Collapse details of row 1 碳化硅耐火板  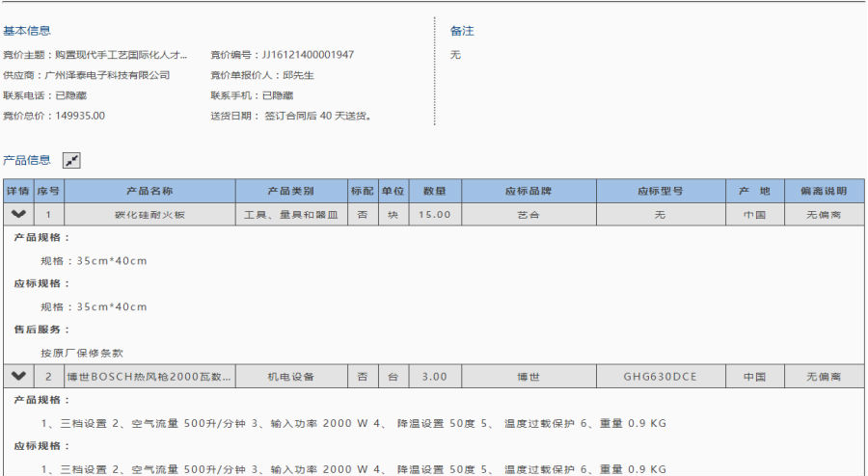pos(18,215)
